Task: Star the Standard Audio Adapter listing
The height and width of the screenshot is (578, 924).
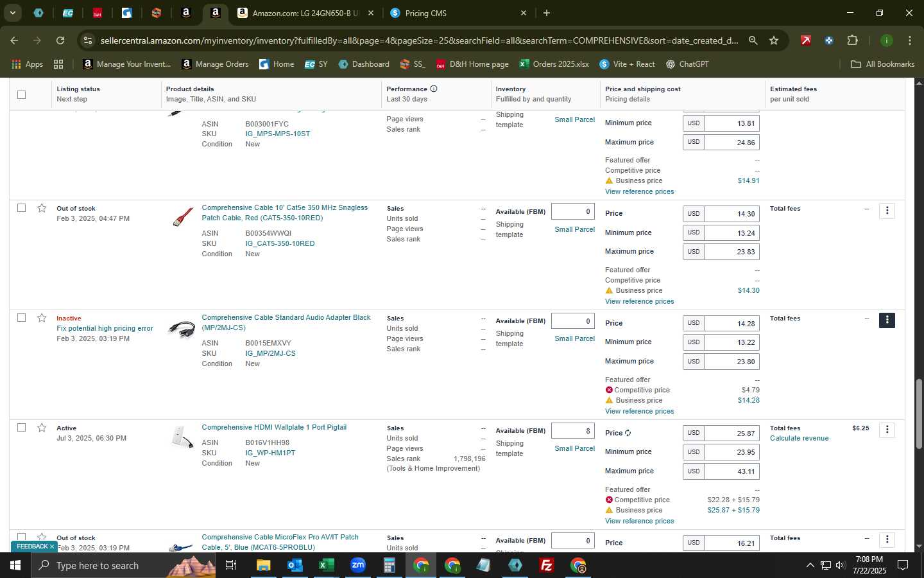Action: (x=42, y=318)
